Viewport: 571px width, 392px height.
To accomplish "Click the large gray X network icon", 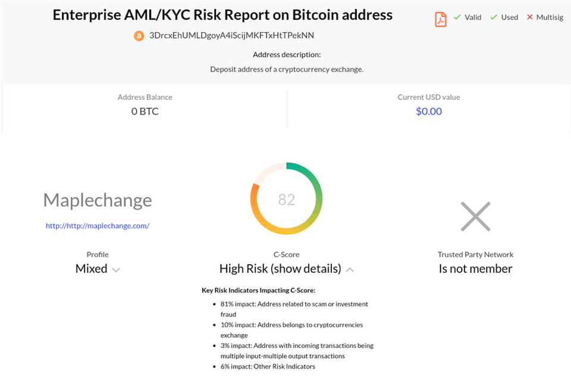I will coord(476,217).
